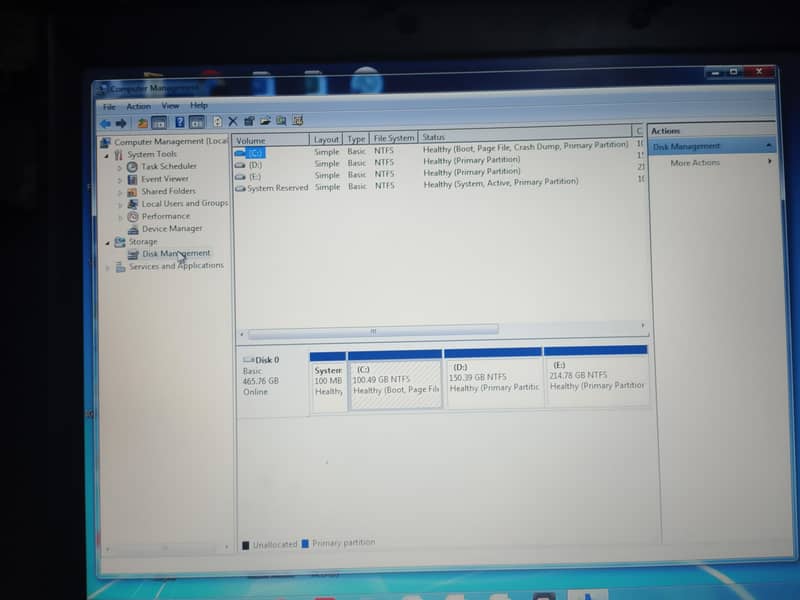Open Device Manager from System Tools
800x600 pixels.
(169, 228)
